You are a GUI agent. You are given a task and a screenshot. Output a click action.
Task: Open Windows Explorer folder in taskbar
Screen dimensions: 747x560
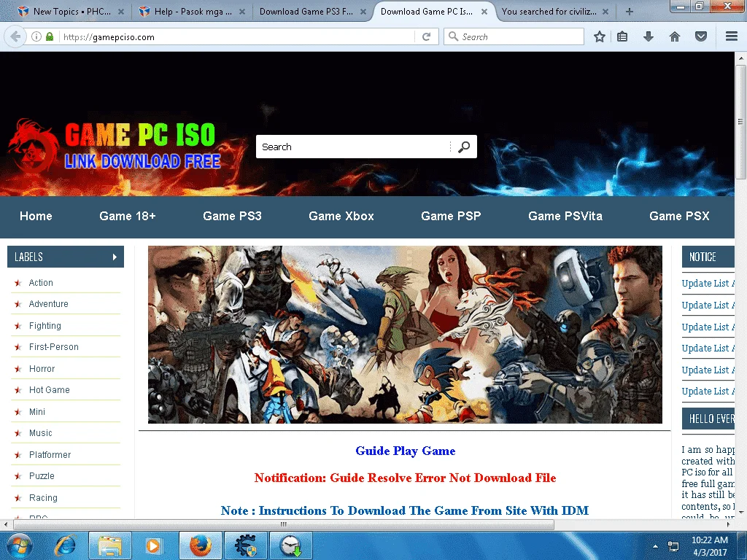click(110, 545)
